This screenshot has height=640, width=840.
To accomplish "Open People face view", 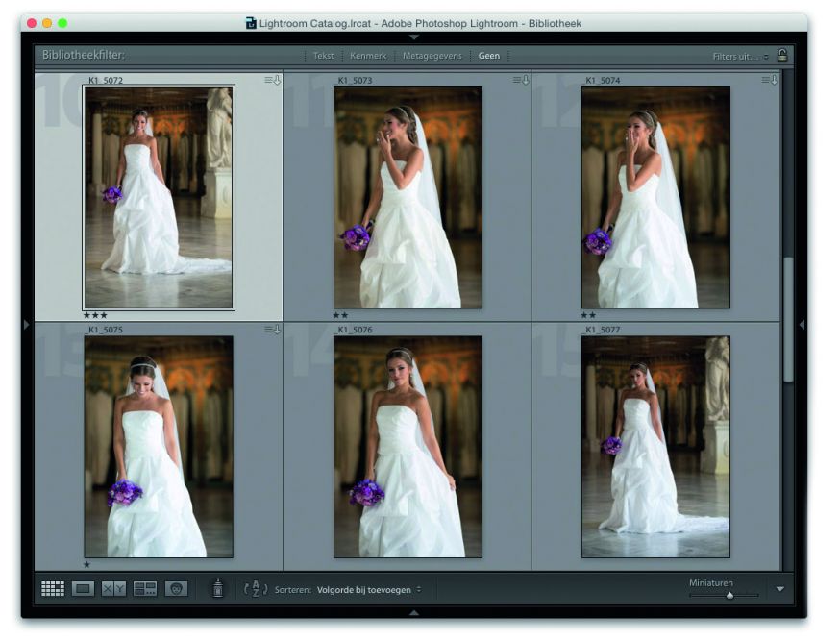I will click(x=176, y=589).
